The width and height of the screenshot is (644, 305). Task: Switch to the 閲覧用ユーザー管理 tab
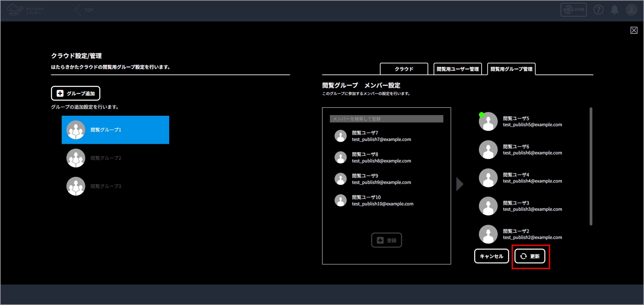pyautogui.click(x=457, y=69)
